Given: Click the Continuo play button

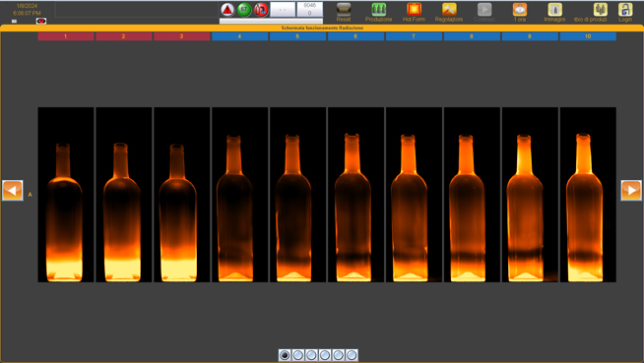Looking at the screenshot, I should coord(484,10).
